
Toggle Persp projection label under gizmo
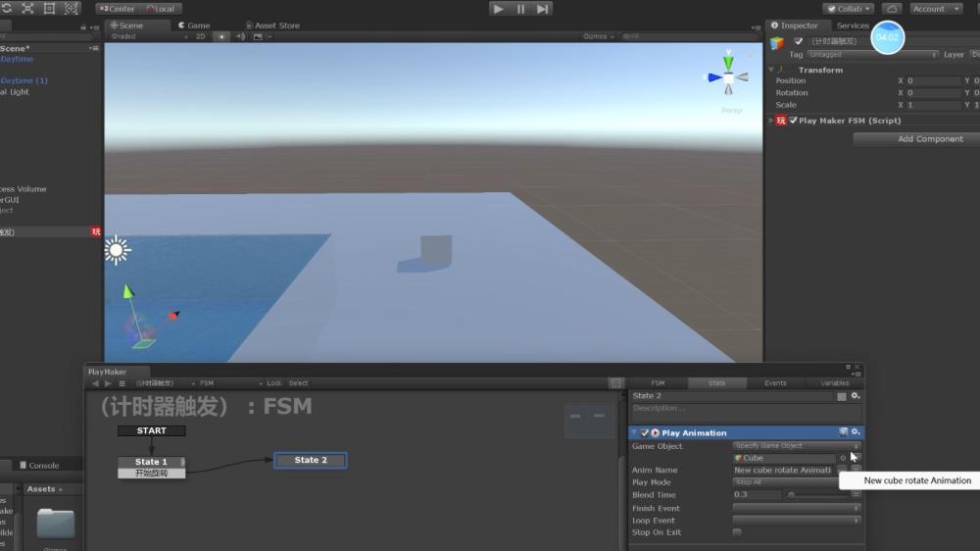pyautogui.click(x=732, y=110)
